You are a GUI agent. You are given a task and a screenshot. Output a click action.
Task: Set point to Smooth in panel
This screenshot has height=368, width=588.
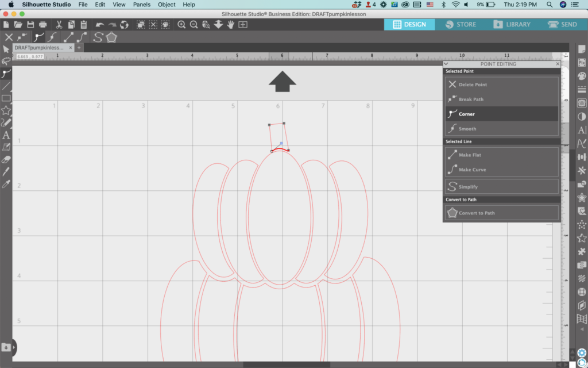click(x=502, y=128)
